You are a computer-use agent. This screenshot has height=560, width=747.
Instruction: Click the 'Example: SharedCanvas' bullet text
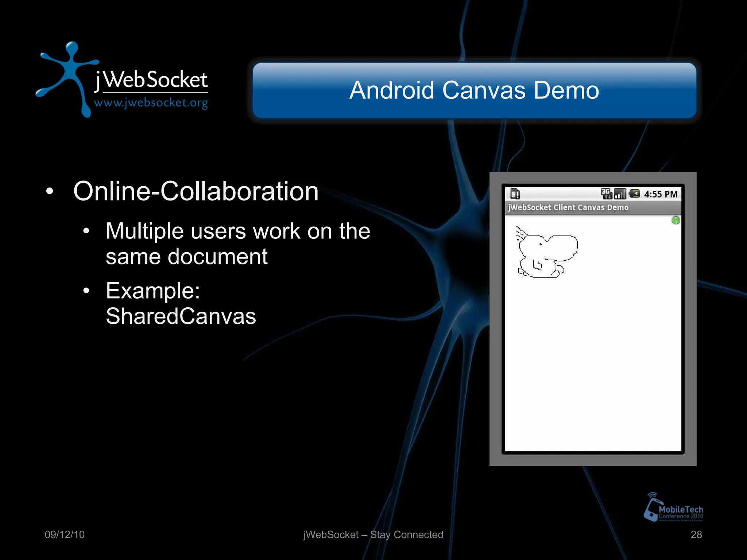(x=181, y=303)
